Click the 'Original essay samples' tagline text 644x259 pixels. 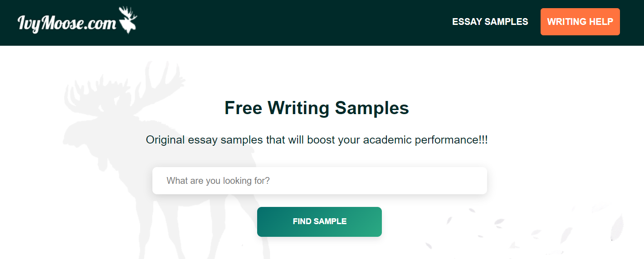[317, 140]
